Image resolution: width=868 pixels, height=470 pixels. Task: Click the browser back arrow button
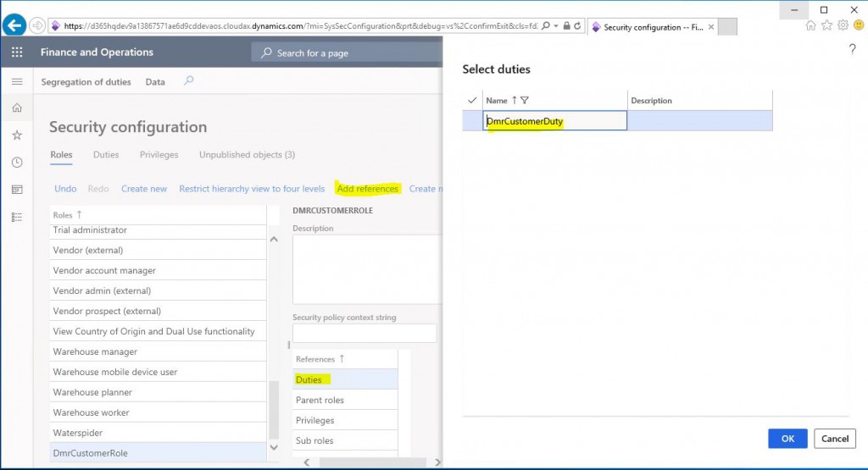(x=14, y=25)
